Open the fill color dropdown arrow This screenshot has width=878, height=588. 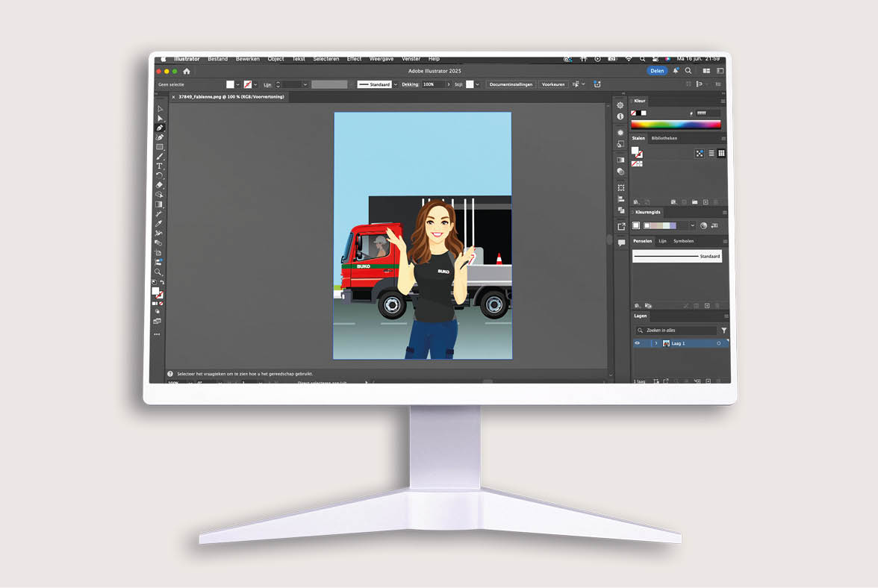[x=238, y=84]
